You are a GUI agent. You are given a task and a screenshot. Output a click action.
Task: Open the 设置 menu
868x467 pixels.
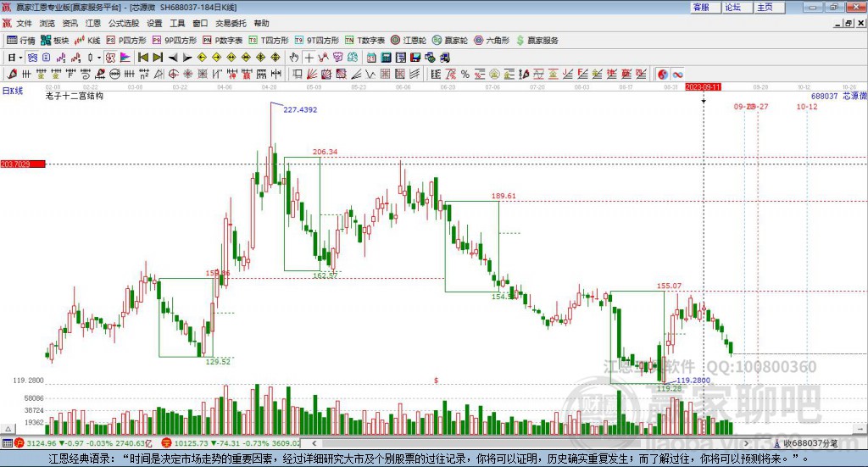(x=154, y=23)
